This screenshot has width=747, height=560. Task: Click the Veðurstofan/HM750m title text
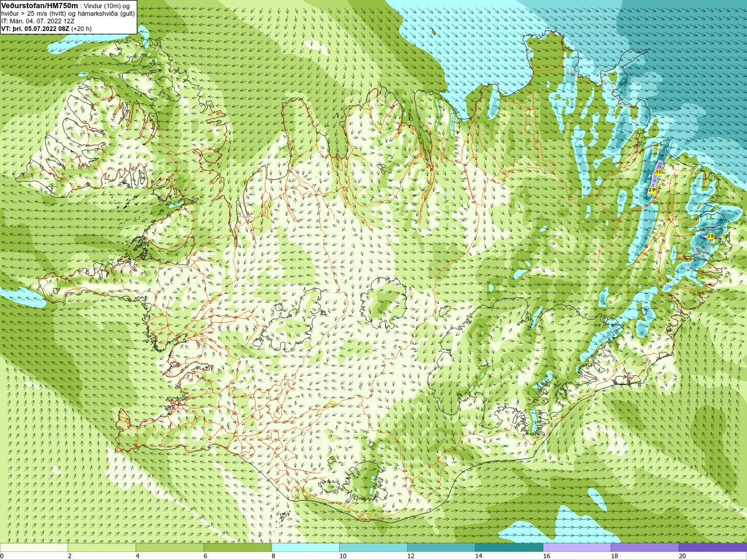pyautogui.click(x=40, y=5)
